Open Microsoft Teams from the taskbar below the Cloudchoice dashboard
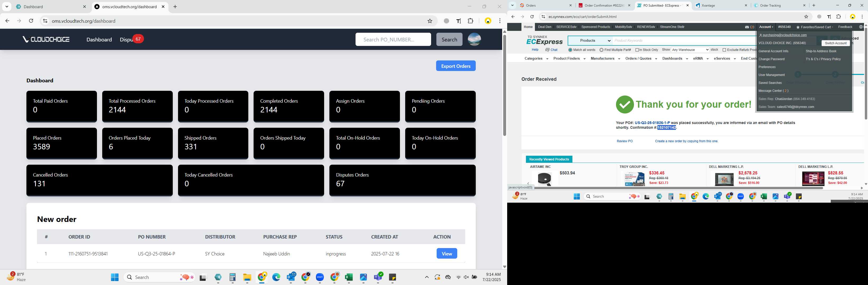 point(378,277)
